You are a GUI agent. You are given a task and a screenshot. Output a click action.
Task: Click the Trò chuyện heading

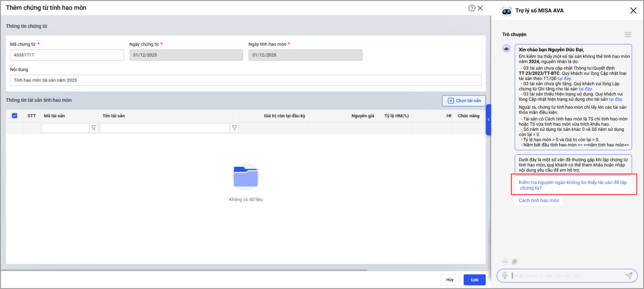(x=514, y=35)
